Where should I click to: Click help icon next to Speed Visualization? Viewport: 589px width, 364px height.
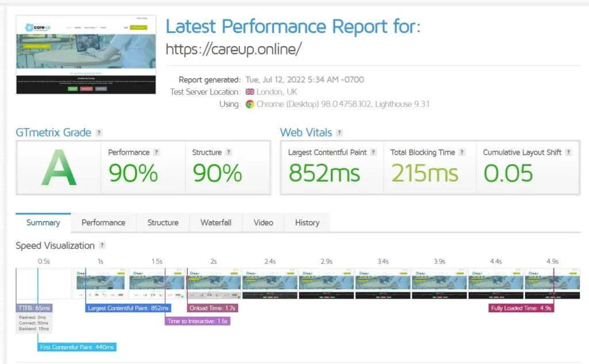[x=102, y=246]
